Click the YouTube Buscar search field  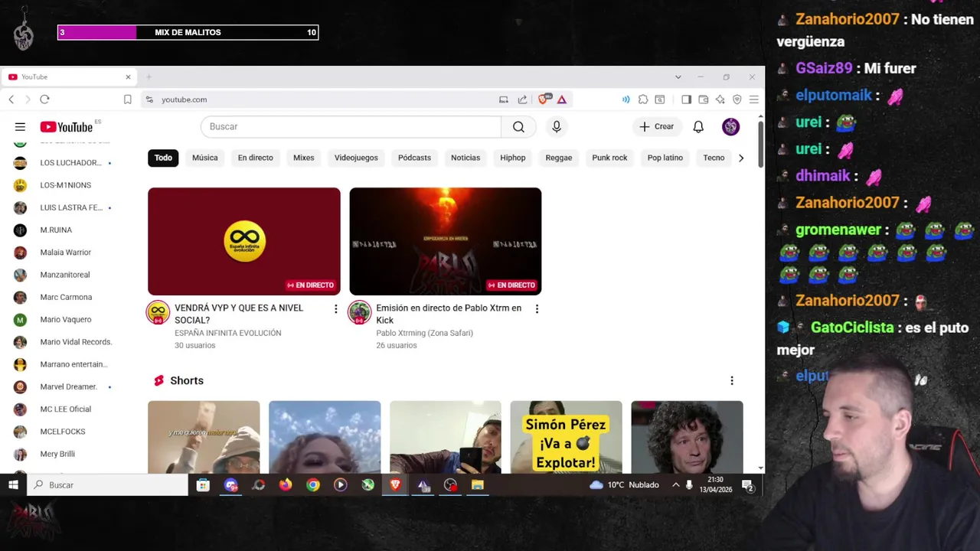(351, 127)
